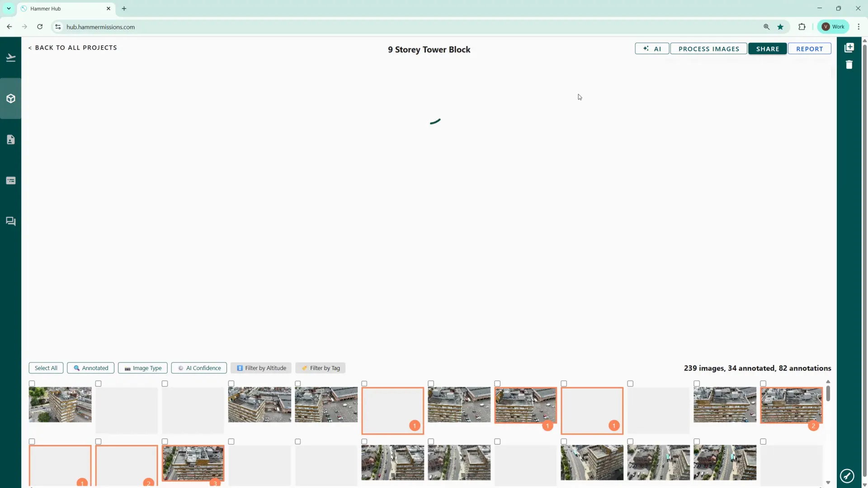The width and height of the screenshot is (868, 488).
Task: Open the document reports sidebar icon
Action: click(11, 140)
